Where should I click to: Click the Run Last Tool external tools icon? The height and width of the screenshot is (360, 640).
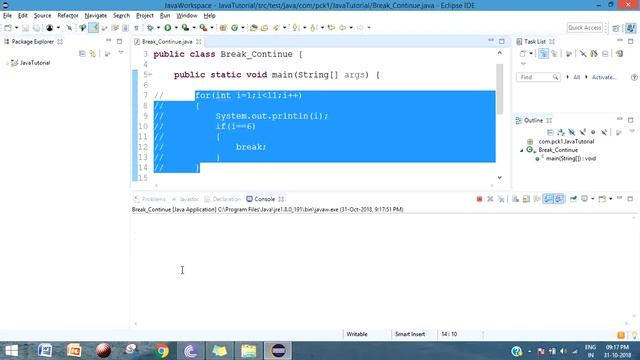click(x=203, y=28)
